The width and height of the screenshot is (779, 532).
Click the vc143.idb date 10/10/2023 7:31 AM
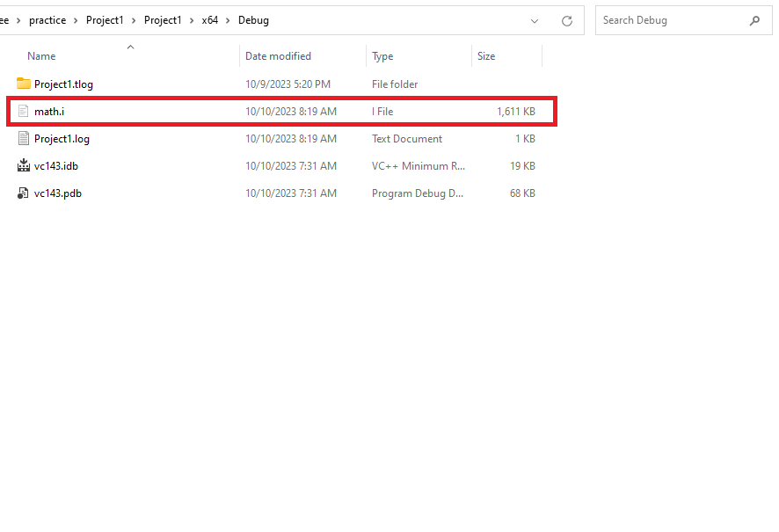[x=291, y=166]
